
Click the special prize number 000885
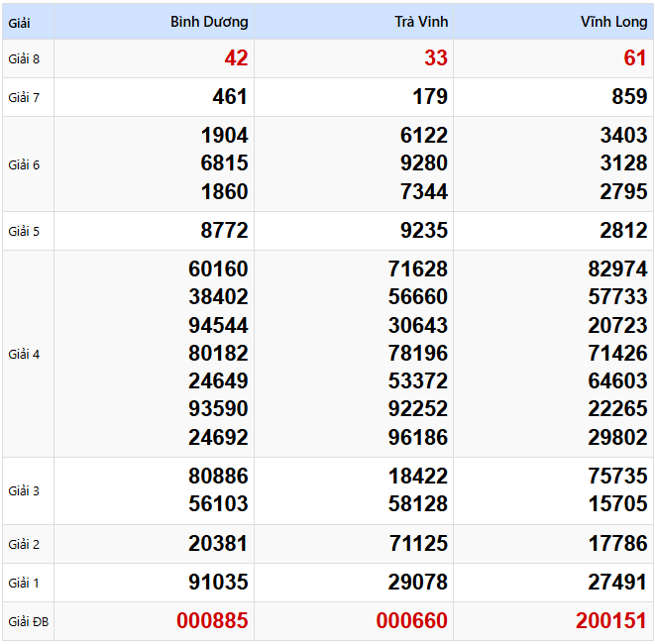tap(212, 621)
